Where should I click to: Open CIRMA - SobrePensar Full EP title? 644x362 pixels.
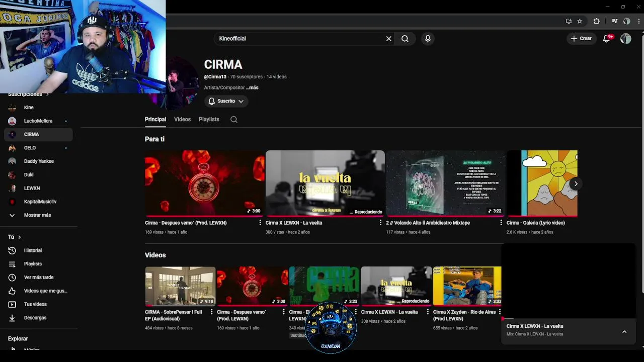coord(174,315)
